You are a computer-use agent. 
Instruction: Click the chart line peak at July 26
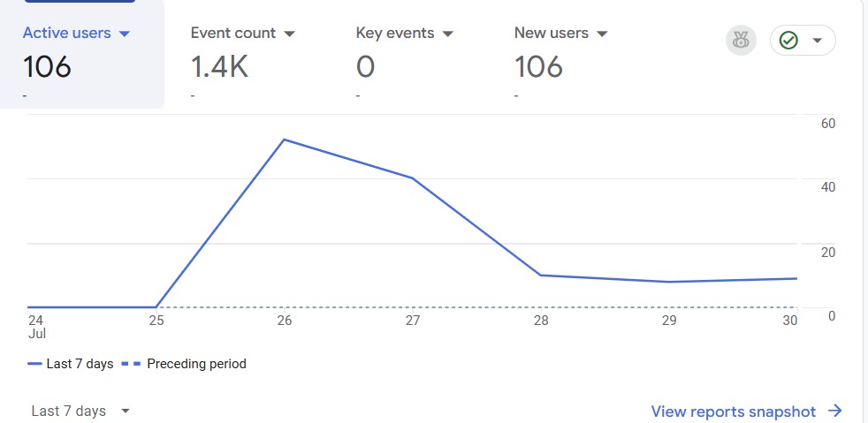(284, 140)
